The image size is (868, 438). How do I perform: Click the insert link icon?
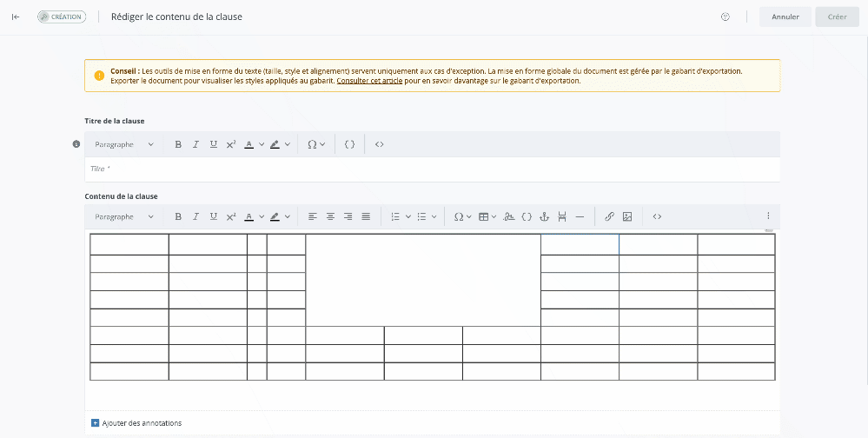(609, 216)
